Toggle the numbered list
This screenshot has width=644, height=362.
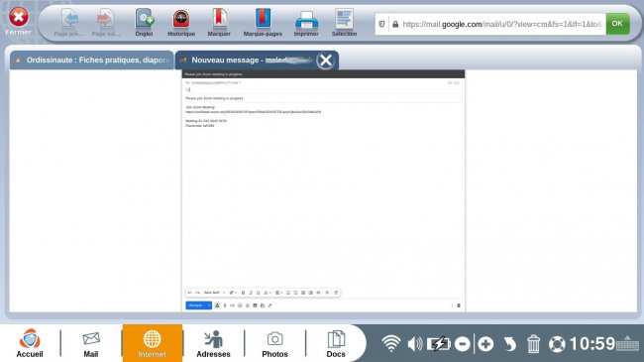click(x=288, y=293)
